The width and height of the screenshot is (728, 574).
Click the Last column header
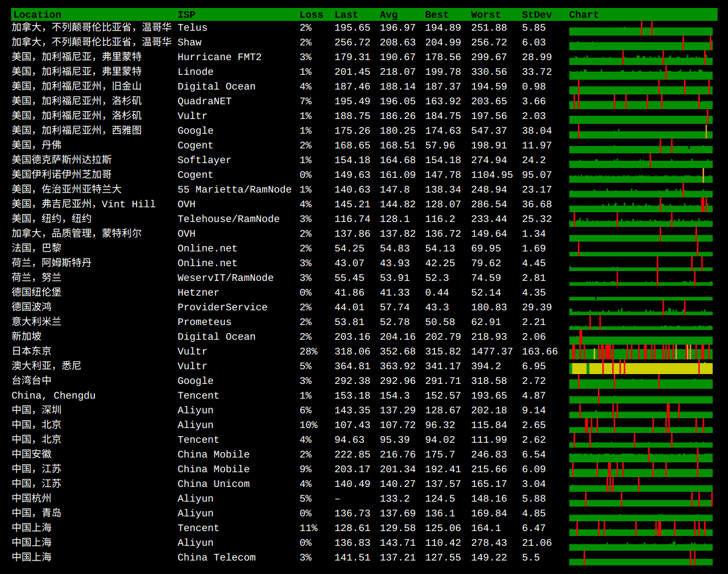[x=346, y=15]
